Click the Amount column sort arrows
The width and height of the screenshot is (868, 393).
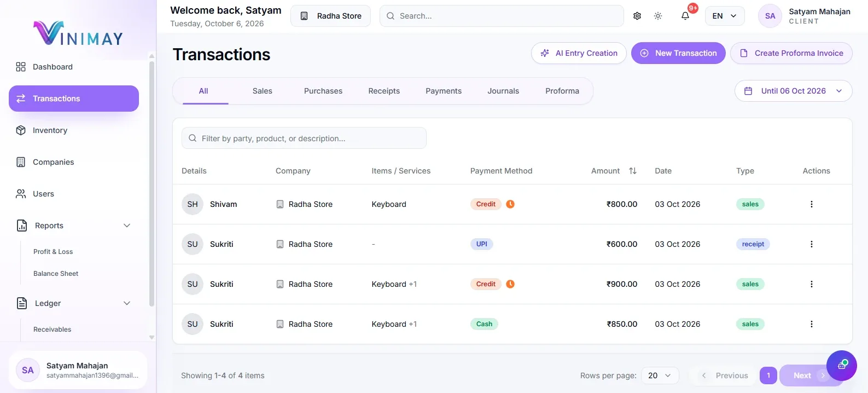(x=633, y=171)
